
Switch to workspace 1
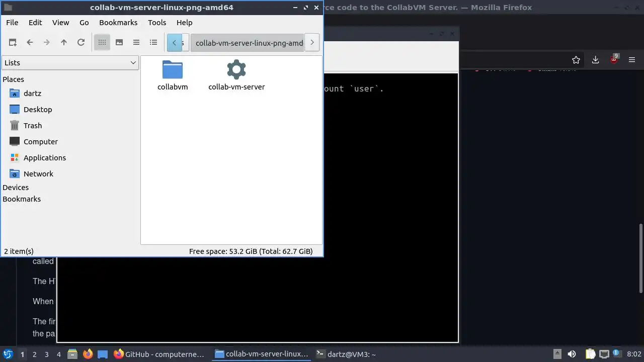pyautogui.click(x=22, y=354)
